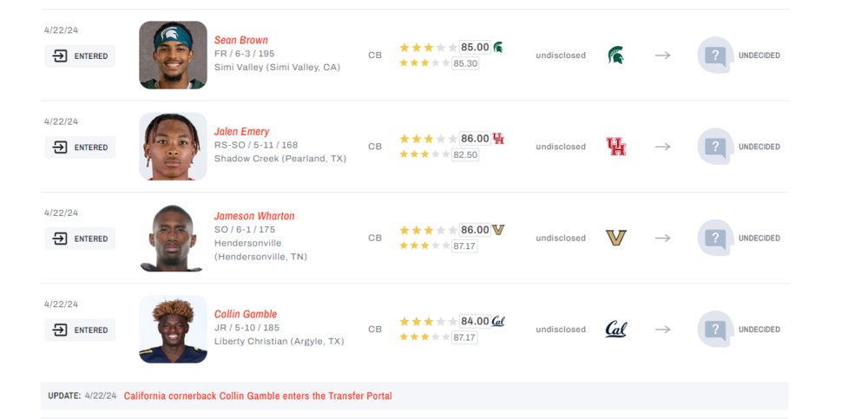
Task: Click Entered status button for Jalen Emery
Action: pos(81,147)
